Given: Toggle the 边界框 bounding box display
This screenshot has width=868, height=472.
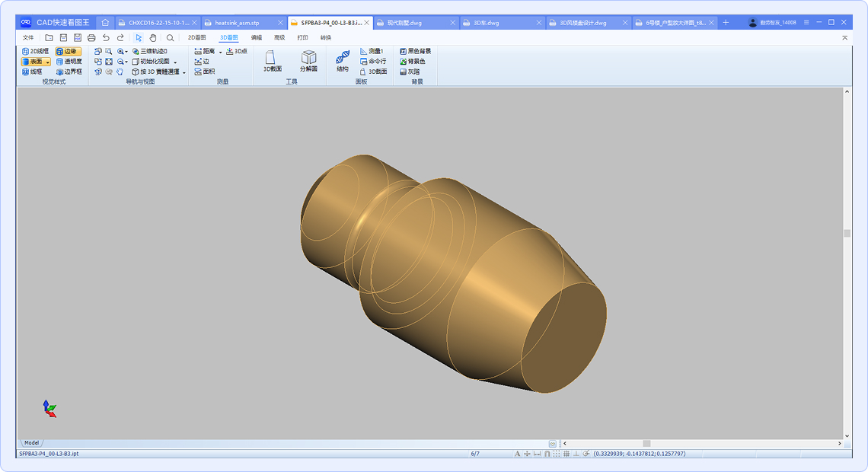Looking at the screenshot, I should (x=69, y=72).
